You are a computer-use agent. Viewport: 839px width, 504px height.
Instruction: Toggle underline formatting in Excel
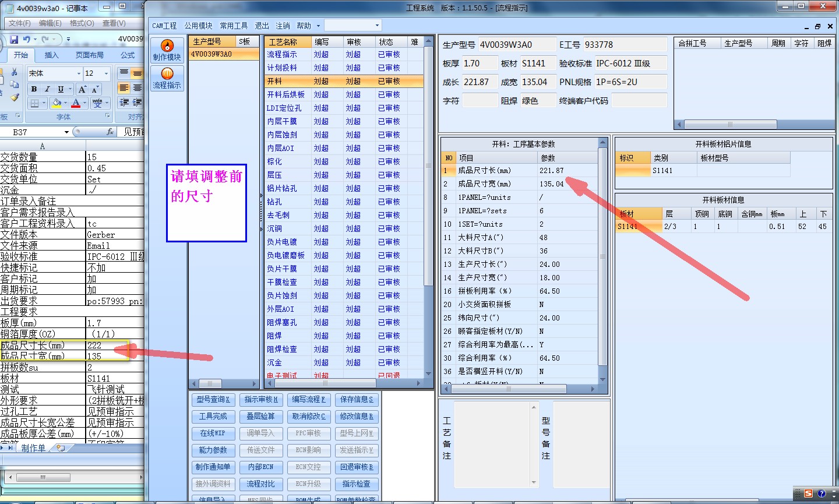60,89
